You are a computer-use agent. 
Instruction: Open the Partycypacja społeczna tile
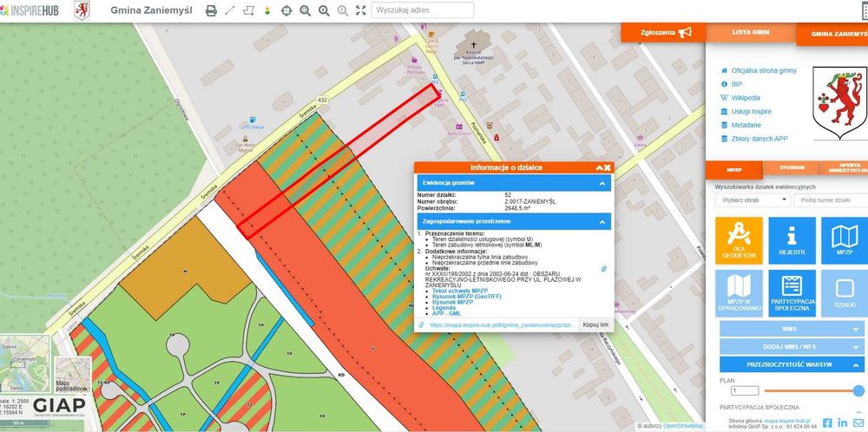tap(792, 293)
